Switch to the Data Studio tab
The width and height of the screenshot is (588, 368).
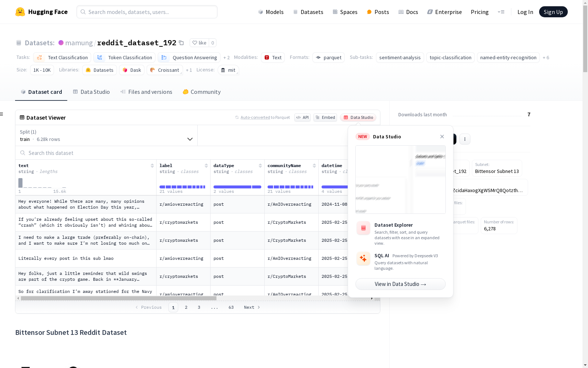click(x=91, y=92)
